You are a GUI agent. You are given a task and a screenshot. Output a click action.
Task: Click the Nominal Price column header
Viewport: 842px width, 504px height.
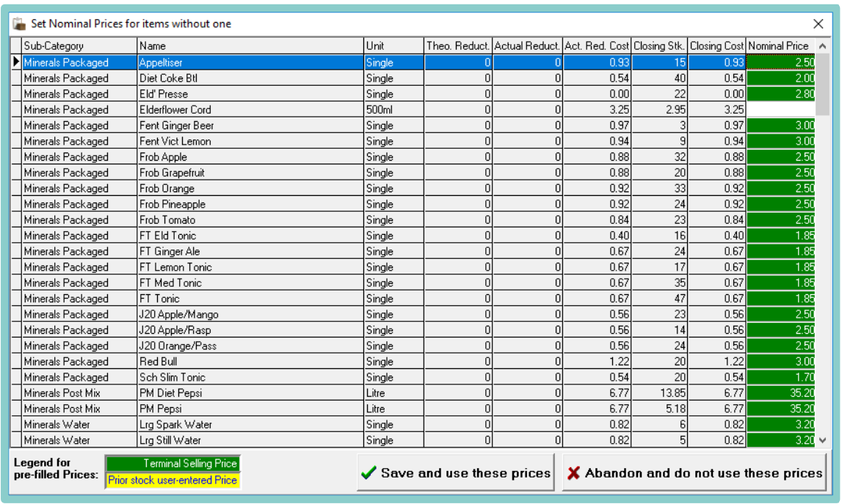[x=780, y=45]
